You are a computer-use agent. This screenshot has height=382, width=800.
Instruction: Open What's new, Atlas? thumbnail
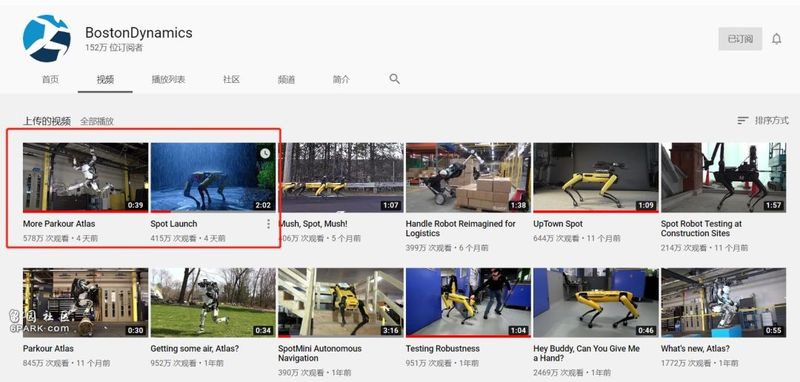[723, 302]
